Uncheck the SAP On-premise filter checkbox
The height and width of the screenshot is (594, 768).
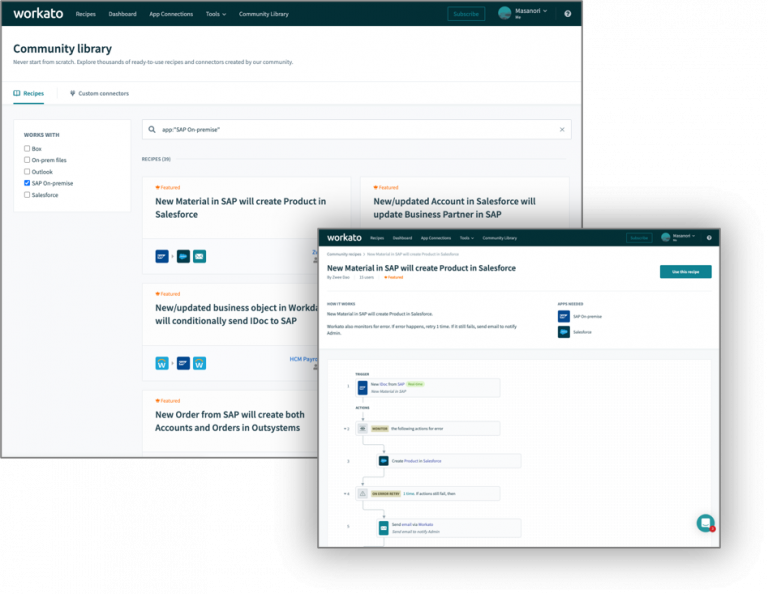pos(27,183)
